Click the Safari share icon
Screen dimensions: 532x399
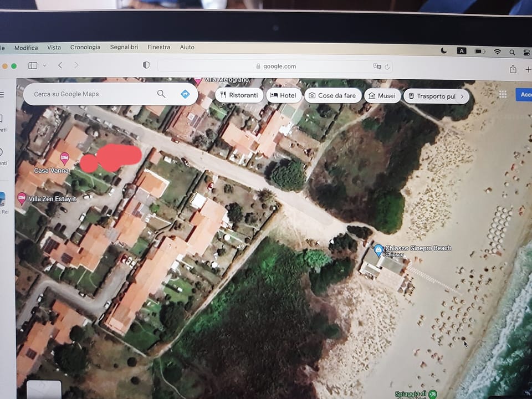click(513, 69)
